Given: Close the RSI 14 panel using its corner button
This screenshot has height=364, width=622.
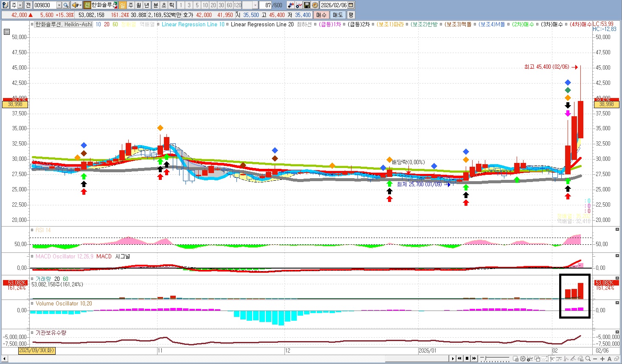Looking at the screenshot, I should pos(617,230).
